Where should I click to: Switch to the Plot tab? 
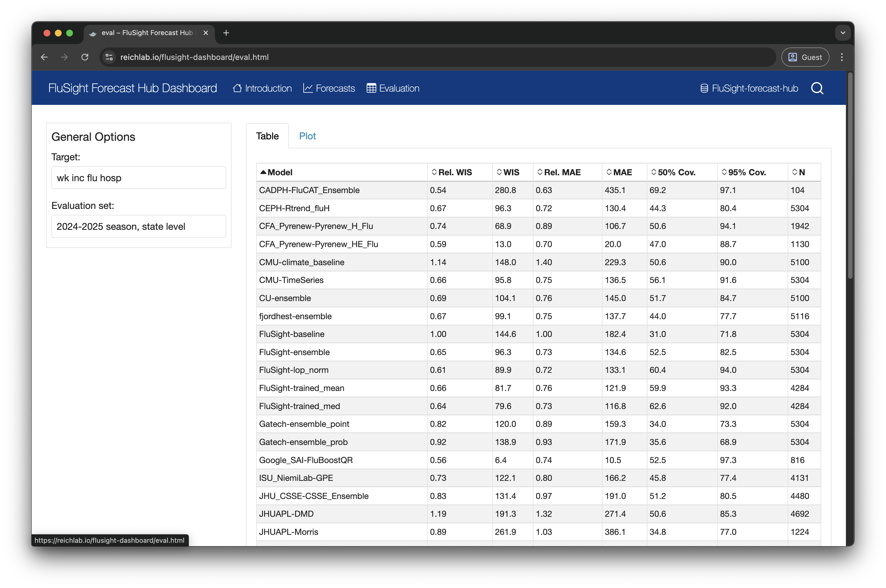[x=307, y=136]
